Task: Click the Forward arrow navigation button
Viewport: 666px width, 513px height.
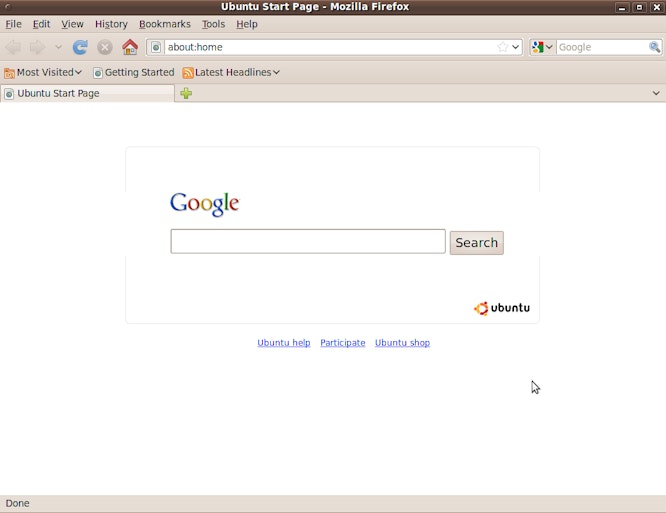Action: point(37,47)
